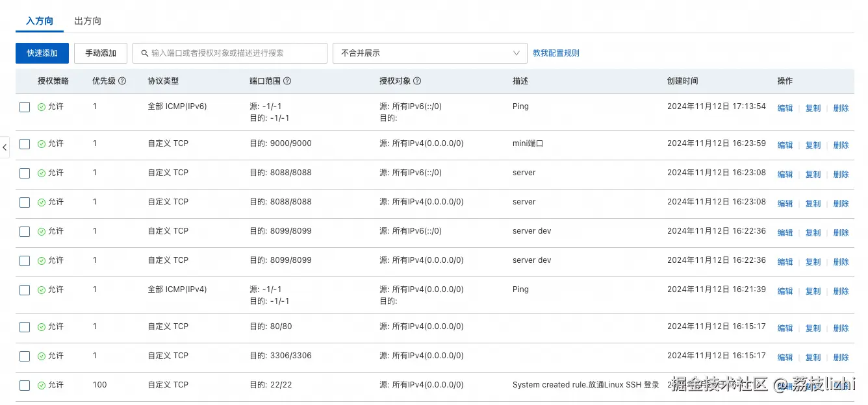Open the 不合并展示 dropdown

tap(429, 53)
